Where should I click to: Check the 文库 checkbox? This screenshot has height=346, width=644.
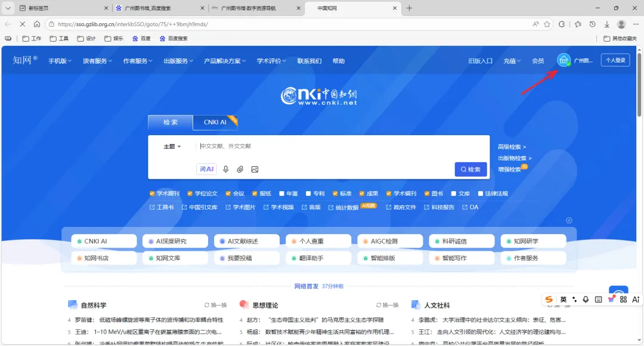point(453,194)
